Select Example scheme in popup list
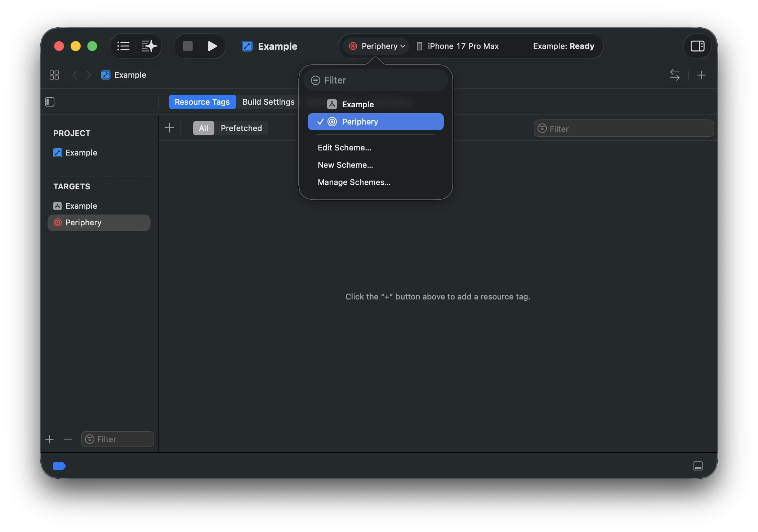Image resolution: width=758 pixels, height=532 pixels. click(358, 104)
